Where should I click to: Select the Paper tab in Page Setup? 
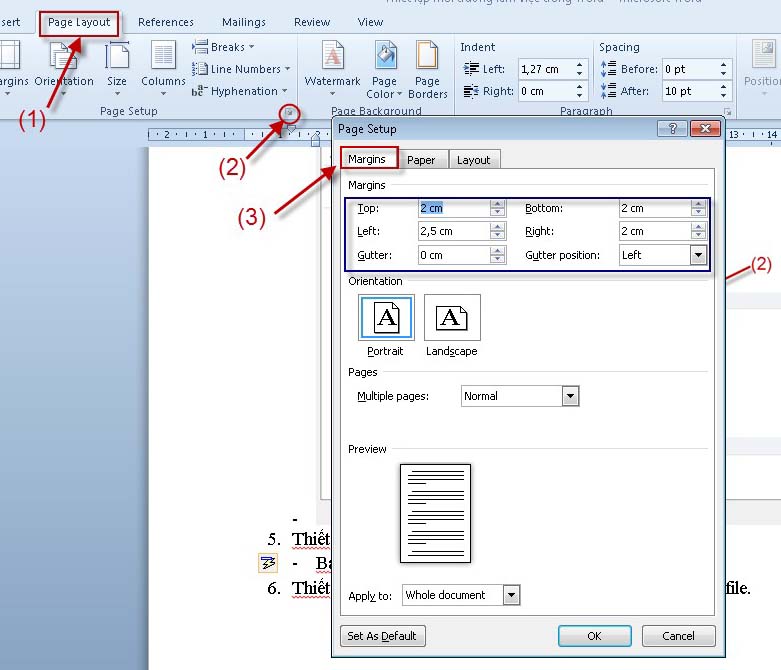[421, 160]
